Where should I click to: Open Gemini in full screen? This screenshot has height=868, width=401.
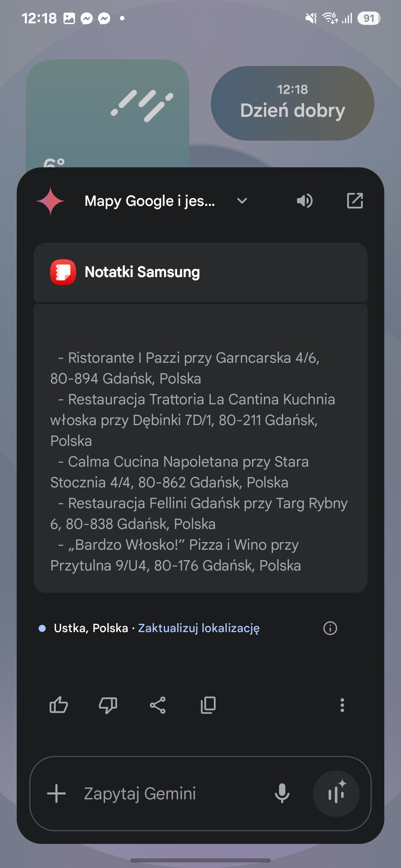click(355, 201)
